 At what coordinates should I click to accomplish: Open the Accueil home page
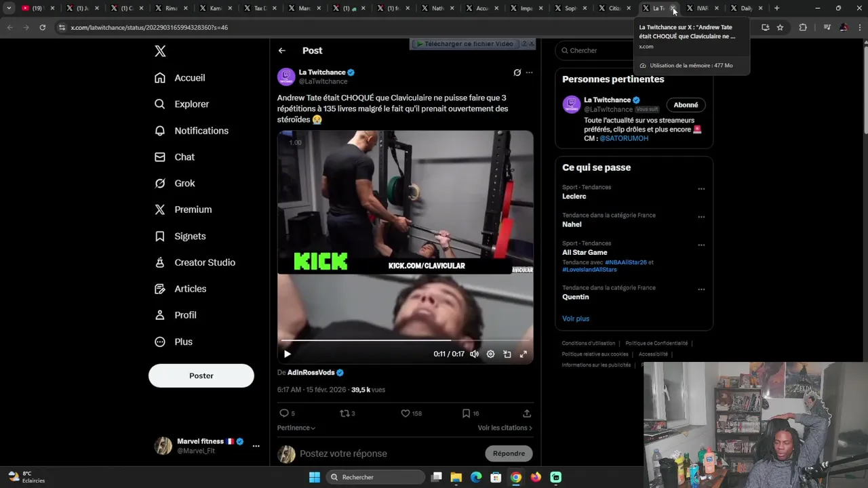click(x=180, y=78)
